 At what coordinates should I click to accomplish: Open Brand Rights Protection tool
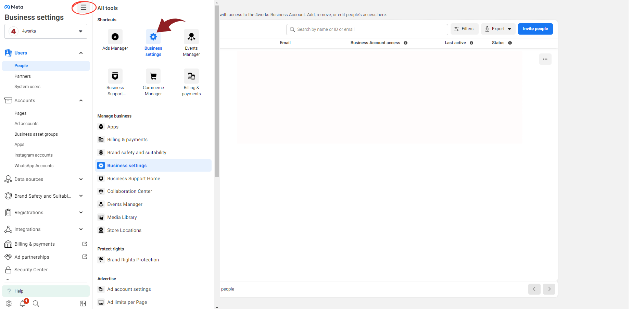(x=153, y=260)
